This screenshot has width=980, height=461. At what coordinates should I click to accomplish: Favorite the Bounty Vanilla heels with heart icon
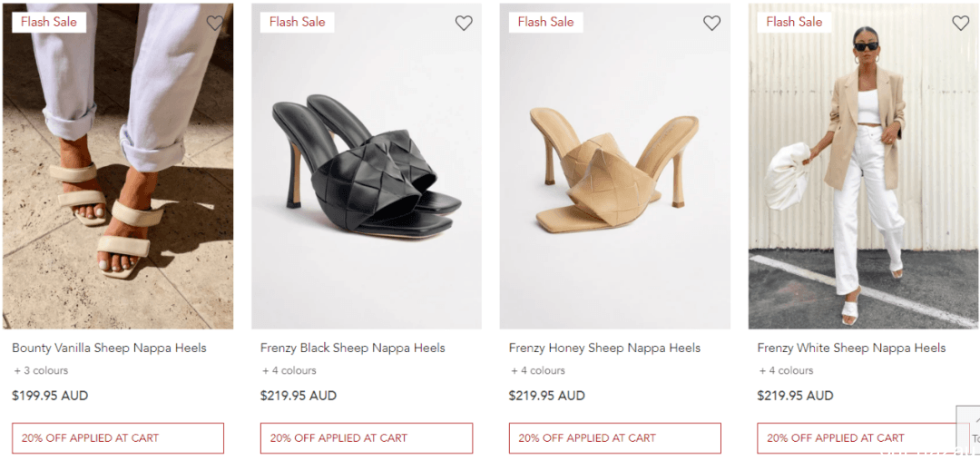click(215, 23)
